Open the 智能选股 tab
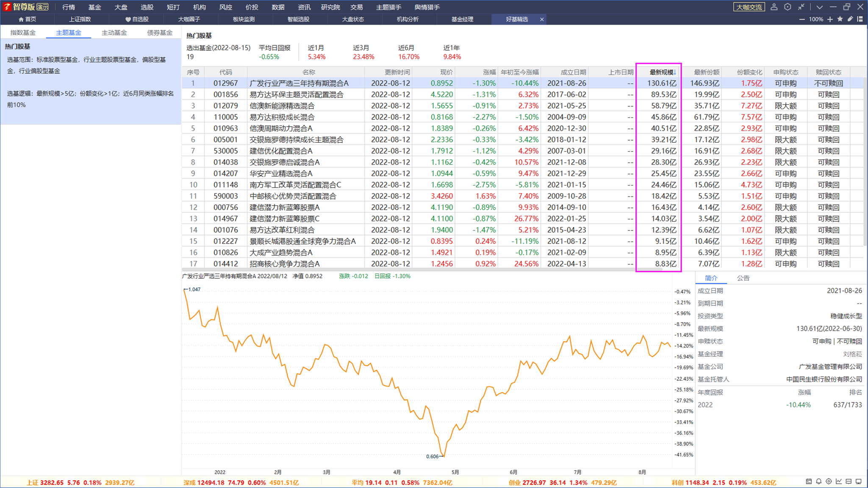This screenshot has width=868, height=488. pos(298,19)
